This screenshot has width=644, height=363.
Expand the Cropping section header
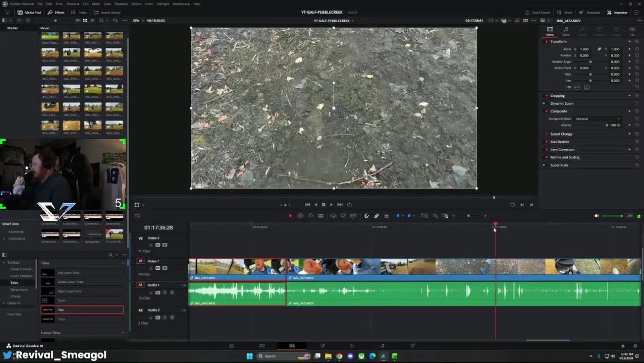(x=557, y=96)
